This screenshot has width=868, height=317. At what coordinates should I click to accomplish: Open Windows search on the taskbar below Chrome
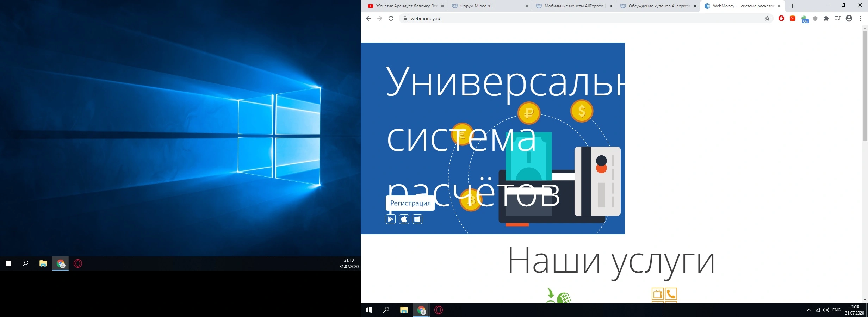coord(386,310)
